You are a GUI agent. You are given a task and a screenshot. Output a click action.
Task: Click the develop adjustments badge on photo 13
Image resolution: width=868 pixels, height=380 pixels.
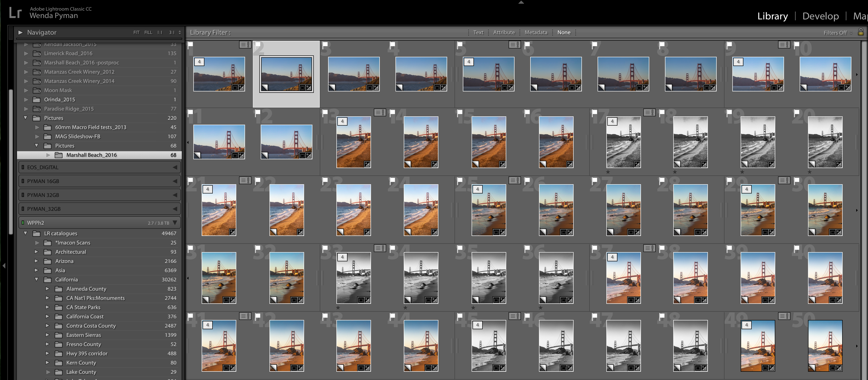[x=367, y=165]
